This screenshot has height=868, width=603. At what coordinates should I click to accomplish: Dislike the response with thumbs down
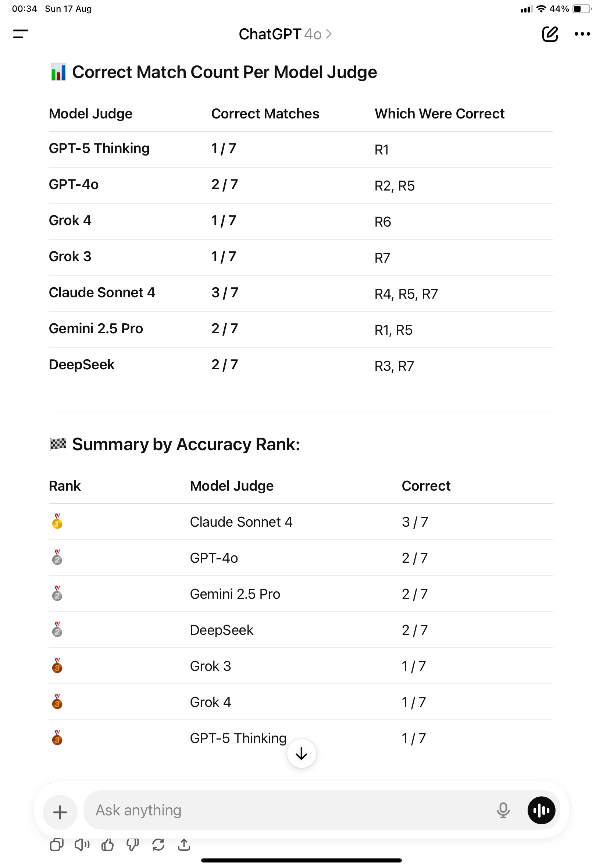click(133, 844)
